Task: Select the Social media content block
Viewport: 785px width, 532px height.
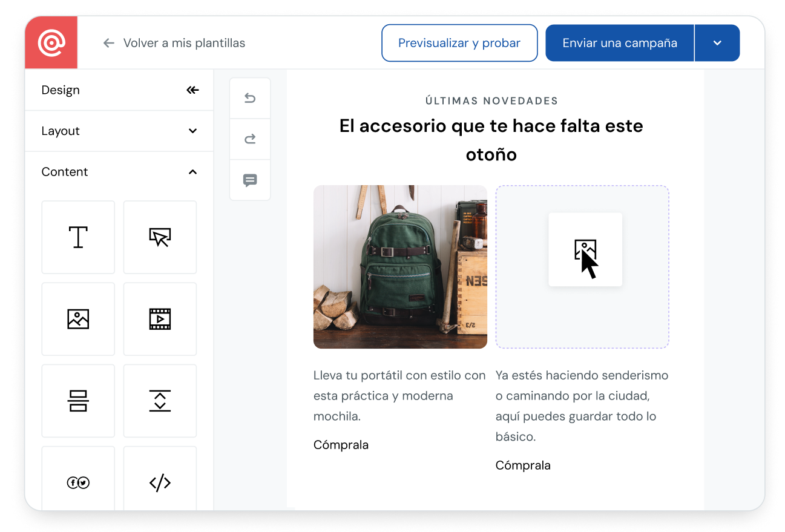Action: coord(78,479)
